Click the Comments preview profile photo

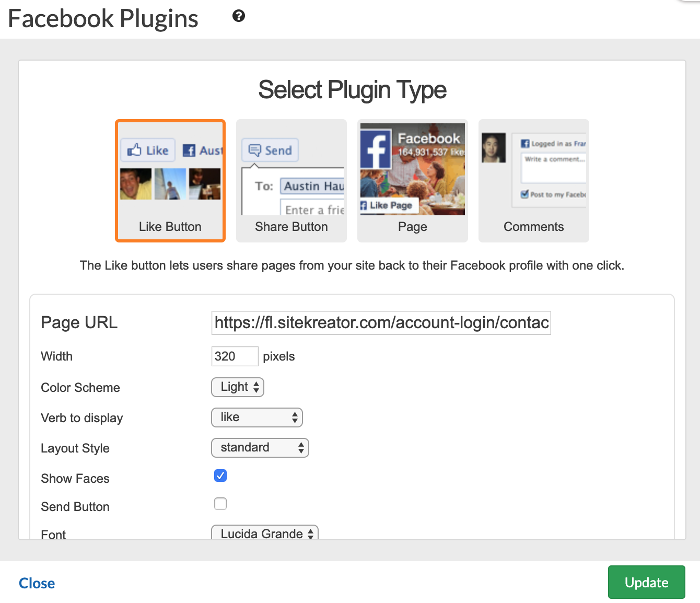pyautogui.click(x=494, y=147)
